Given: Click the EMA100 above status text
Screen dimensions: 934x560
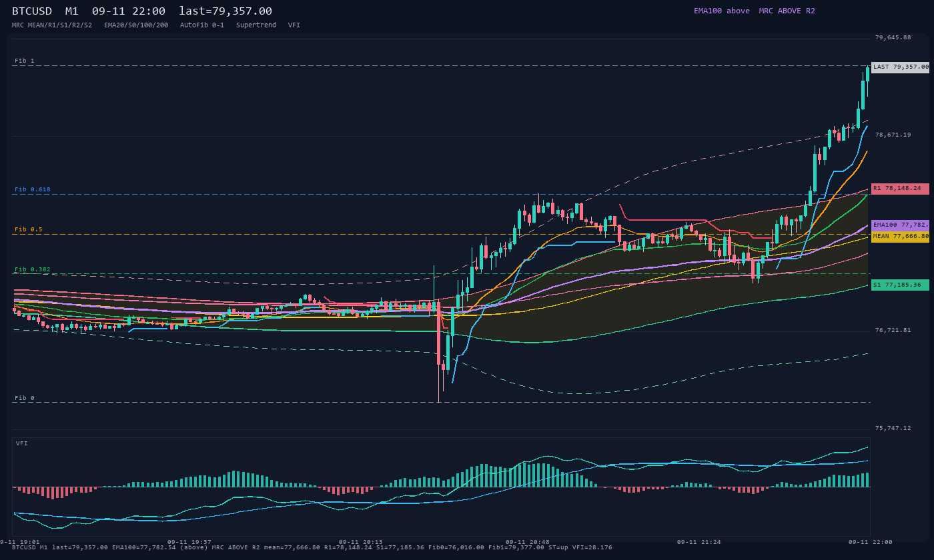Looking at the screenshot, I should [x=722, y=11].
